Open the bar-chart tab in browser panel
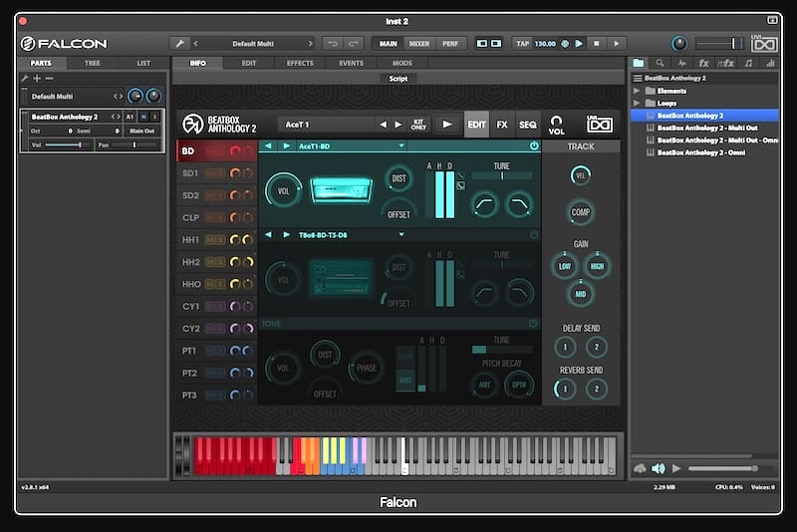Screen dimensions: 797x532 770,63
